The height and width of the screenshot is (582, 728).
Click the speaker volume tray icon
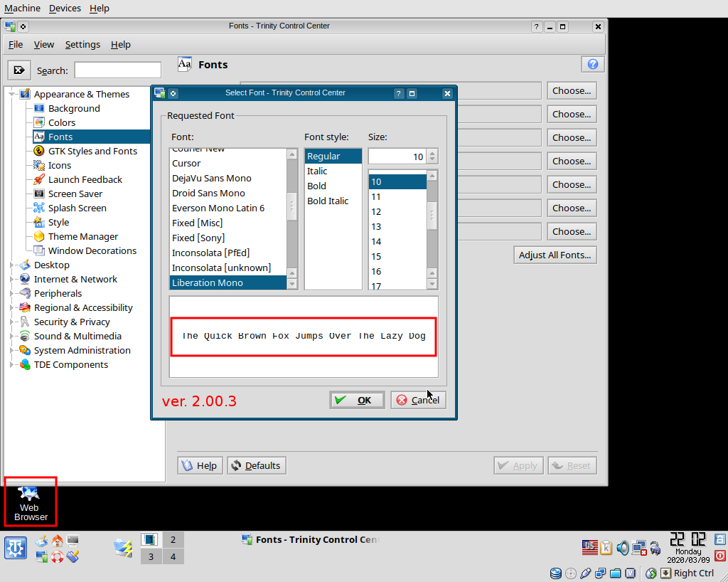623,548
